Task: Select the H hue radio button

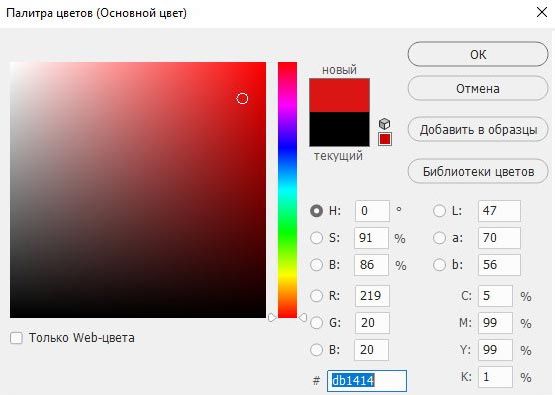Action: click(316, 211)
